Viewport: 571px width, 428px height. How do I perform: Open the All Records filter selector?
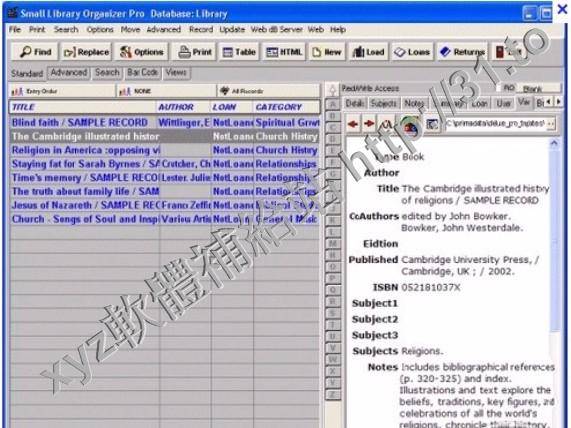[268, 91]
